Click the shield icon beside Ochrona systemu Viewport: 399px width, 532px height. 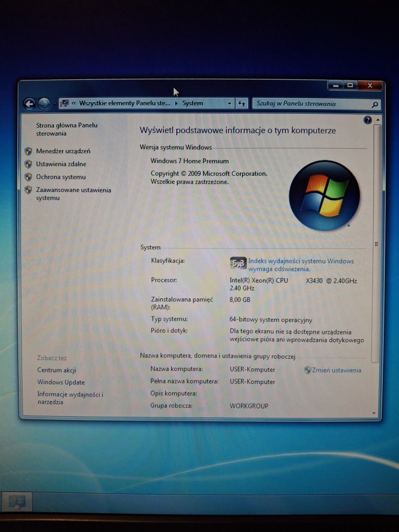coord(29,177)
